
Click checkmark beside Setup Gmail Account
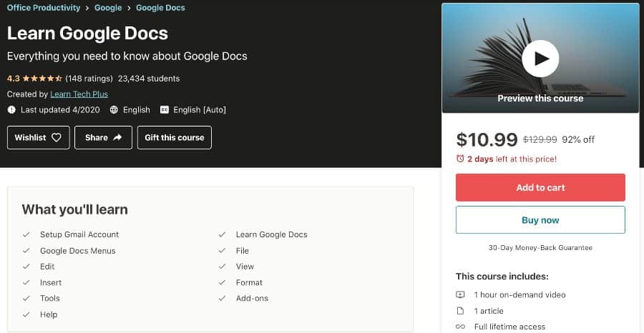pyautogui.click(x=26, y=234)
